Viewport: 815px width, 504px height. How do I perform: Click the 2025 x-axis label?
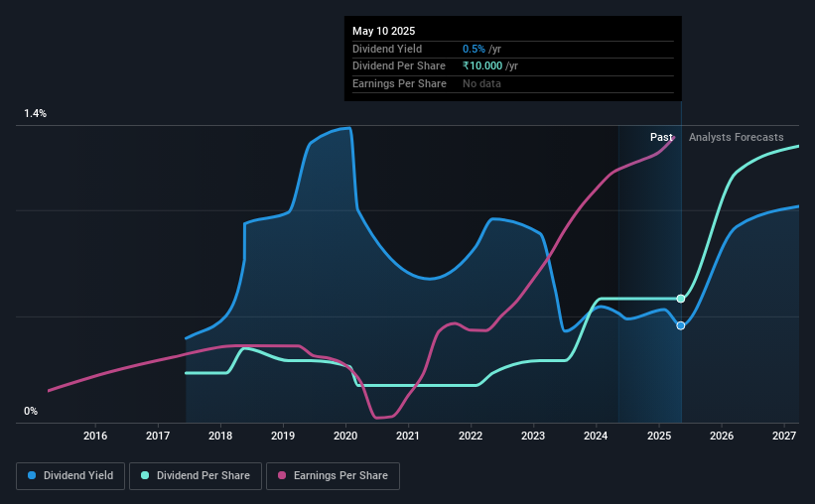[659, 436]
